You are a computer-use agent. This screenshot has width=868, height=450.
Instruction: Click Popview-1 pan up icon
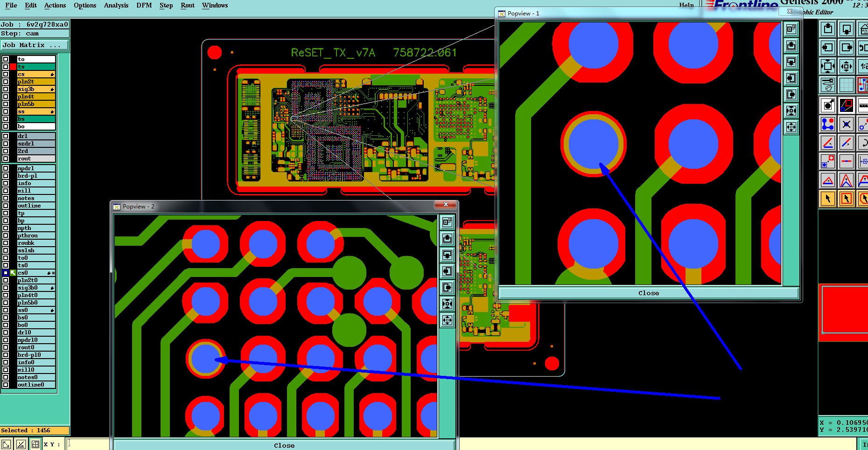[791, 46]
